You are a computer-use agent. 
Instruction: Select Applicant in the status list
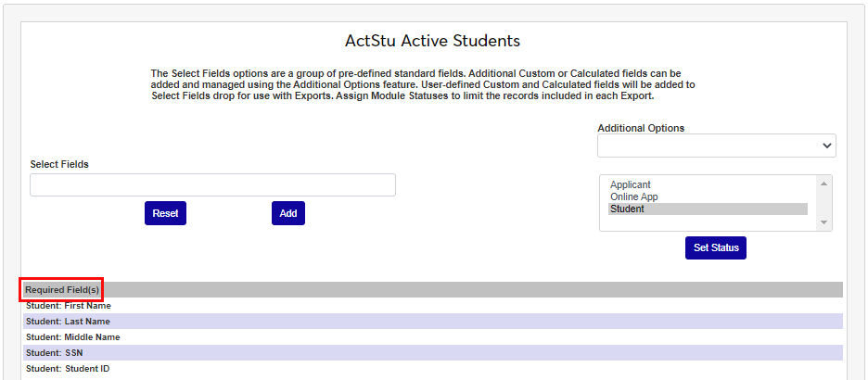[631, 184]
